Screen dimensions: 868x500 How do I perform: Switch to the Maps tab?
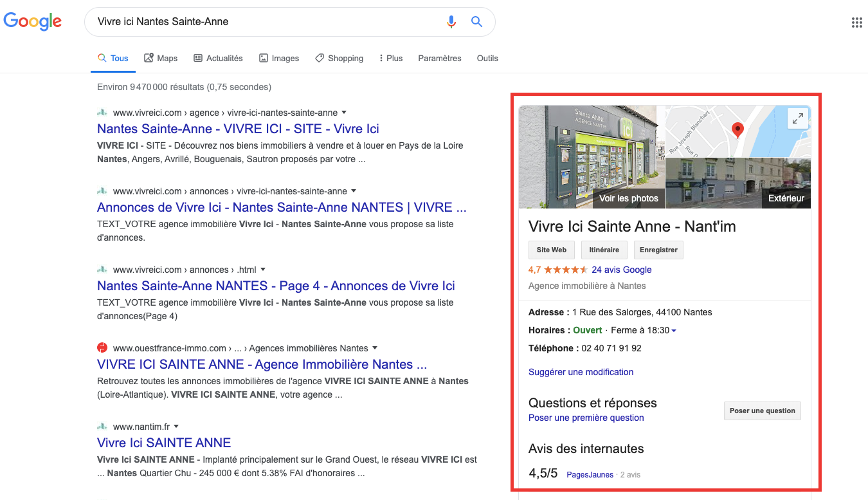161,58
